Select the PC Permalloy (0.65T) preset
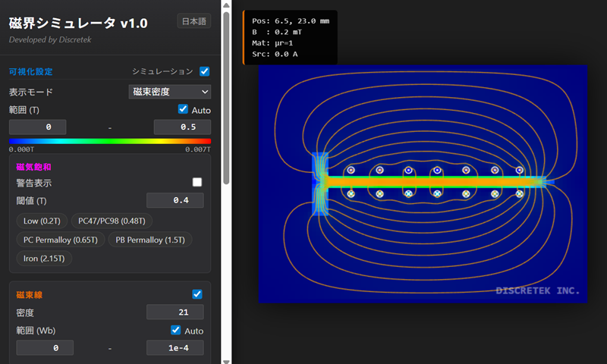The height and width of the screenshot is (364, 607). point(61,240)
